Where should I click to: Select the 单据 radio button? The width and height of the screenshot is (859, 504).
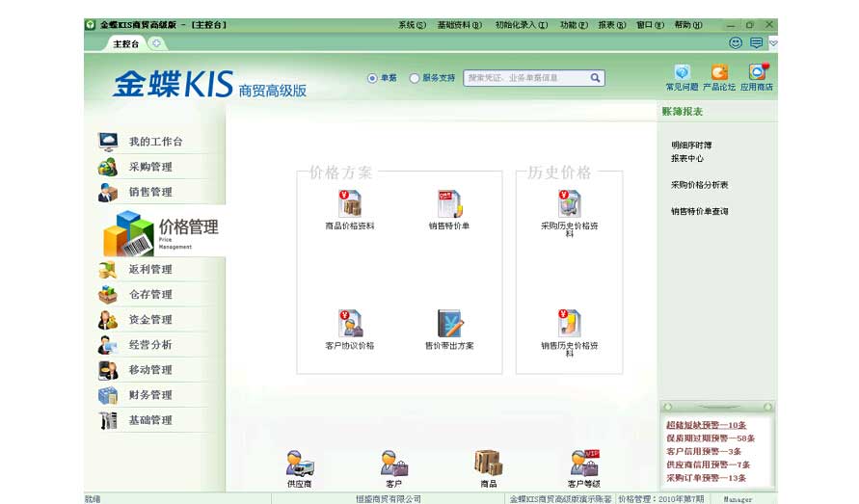(372, 78)
